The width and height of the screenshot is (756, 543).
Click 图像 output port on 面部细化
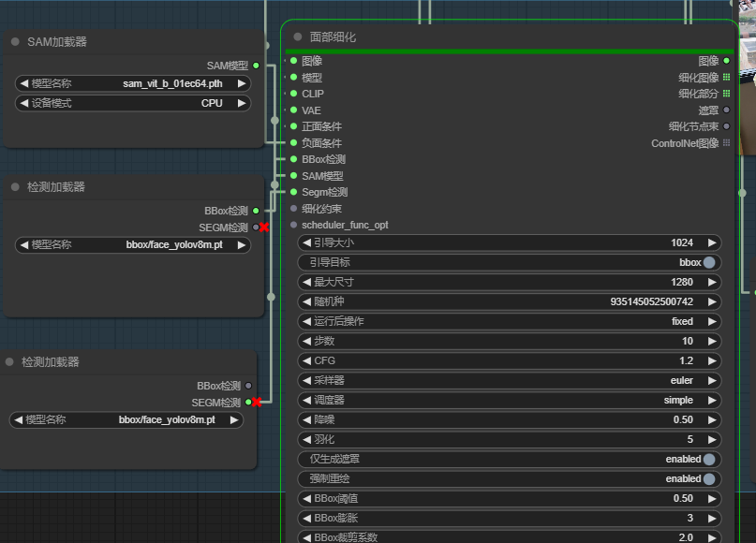pyautogui.click(x=727, y=61)
